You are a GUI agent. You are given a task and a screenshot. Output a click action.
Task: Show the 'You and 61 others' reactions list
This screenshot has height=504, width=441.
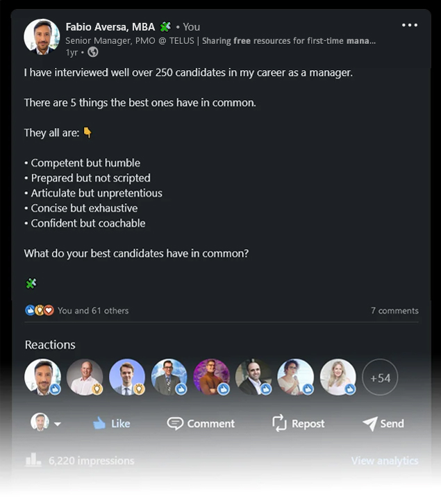93,311
